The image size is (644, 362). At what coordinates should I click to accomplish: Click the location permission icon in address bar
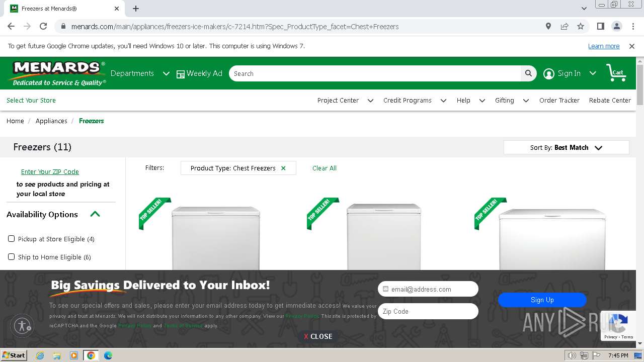click(548, 26)
